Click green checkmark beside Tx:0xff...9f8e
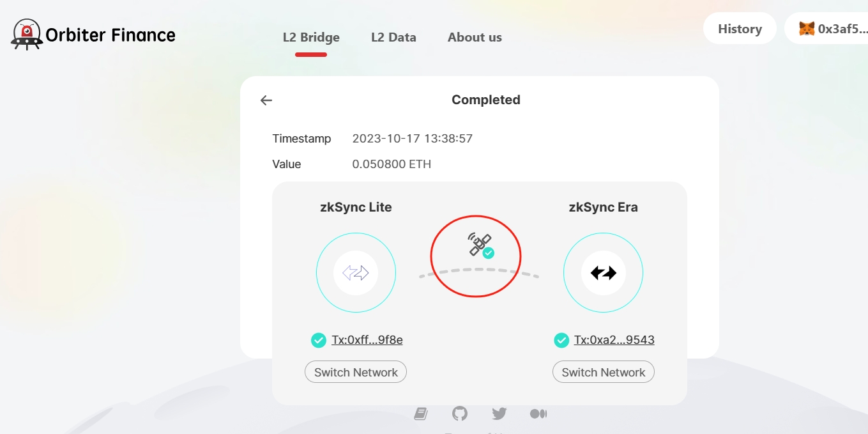 pos(318,340)
